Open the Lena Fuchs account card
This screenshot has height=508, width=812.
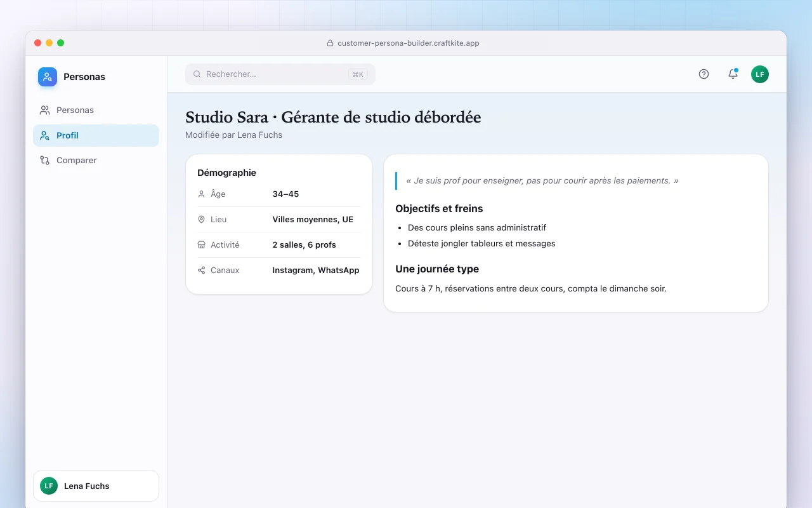click(x=96, y=486)
